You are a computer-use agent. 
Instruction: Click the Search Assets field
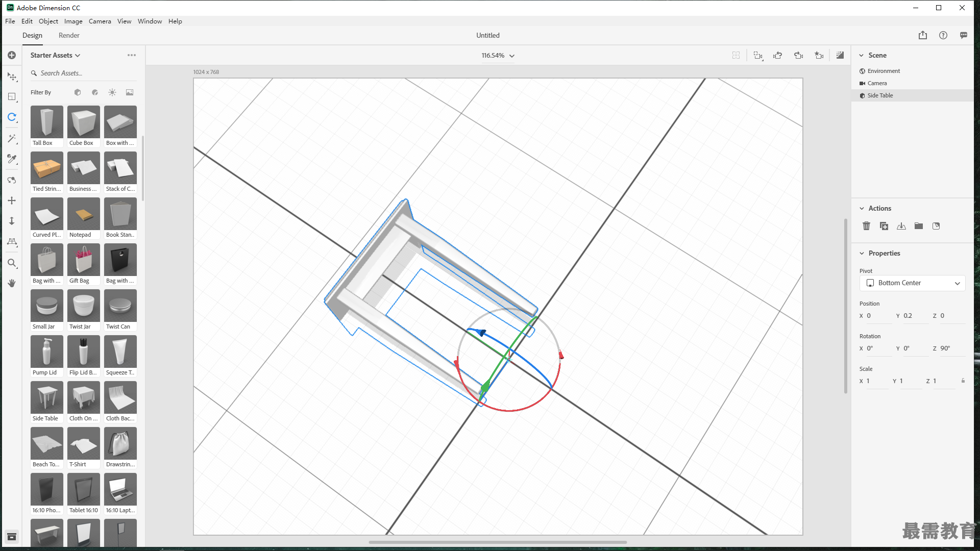[x=84, y=73]
